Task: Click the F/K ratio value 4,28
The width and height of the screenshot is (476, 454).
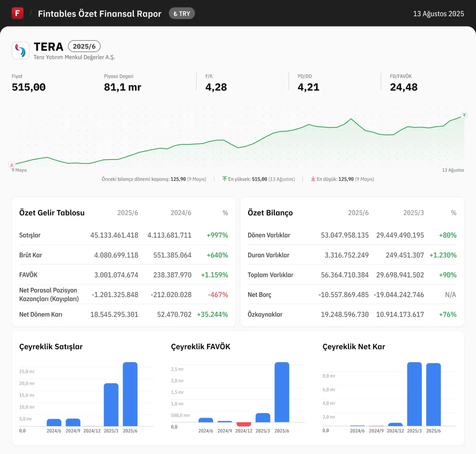Action: [216, 87]
